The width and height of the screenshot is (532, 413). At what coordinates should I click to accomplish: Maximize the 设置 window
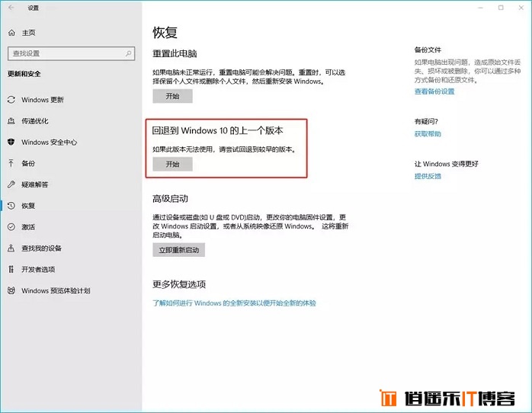pos(501,8)
